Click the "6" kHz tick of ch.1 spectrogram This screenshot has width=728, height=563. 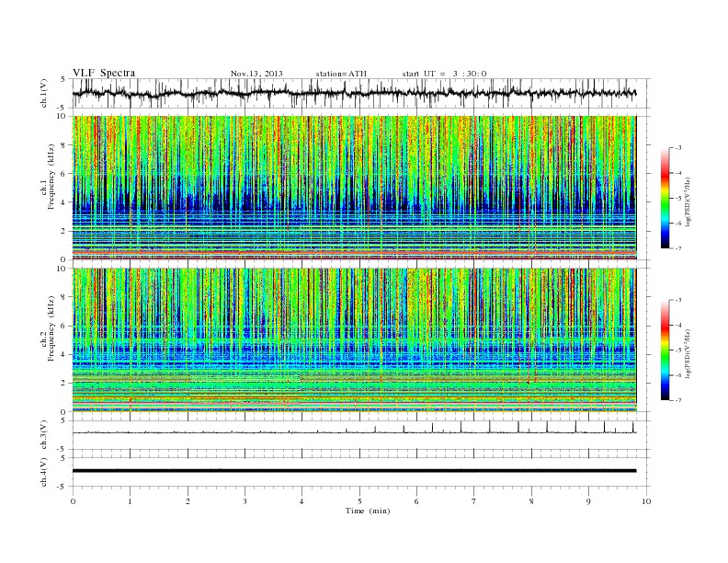(x=64, y=174)
